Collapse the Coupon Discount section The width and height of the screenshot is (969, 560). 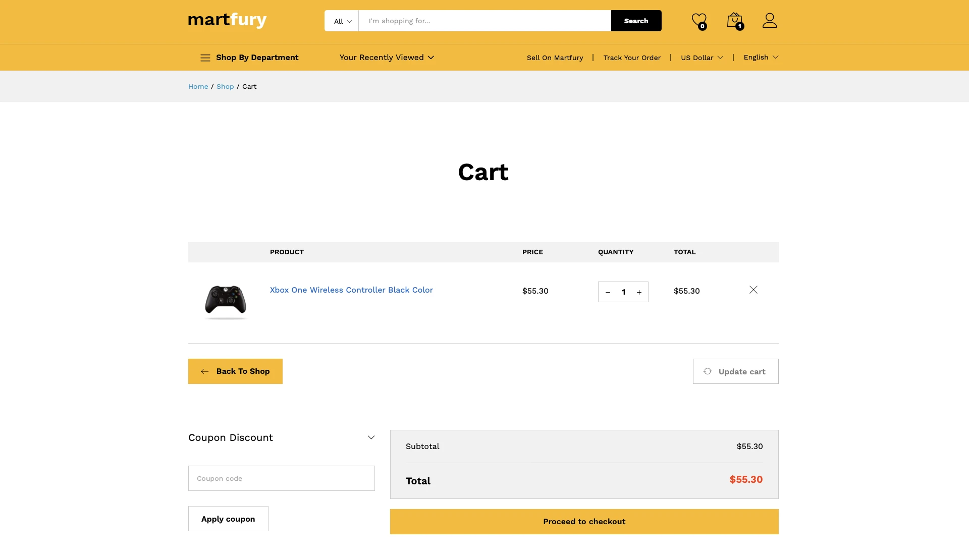pos(371,437)
